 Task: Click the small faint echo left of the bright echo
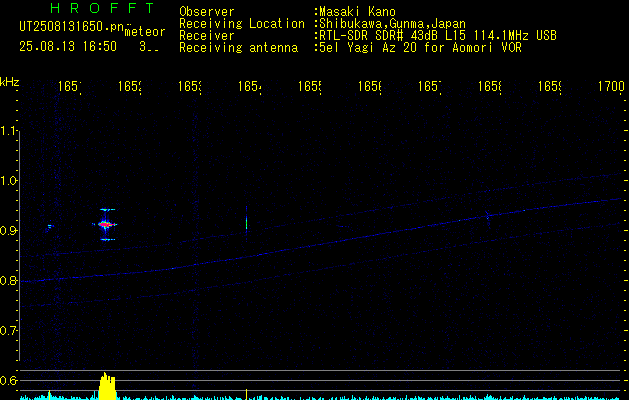[x=50, y=227]
